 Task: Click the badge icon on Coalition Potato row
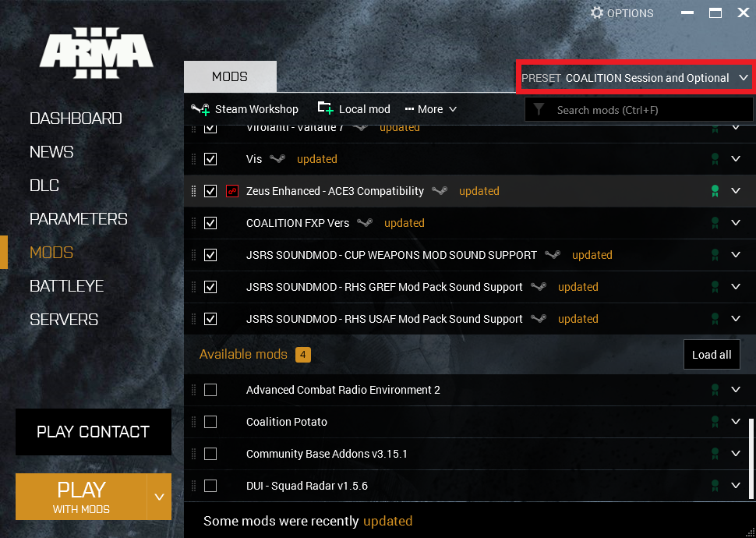tap(714, 422)
